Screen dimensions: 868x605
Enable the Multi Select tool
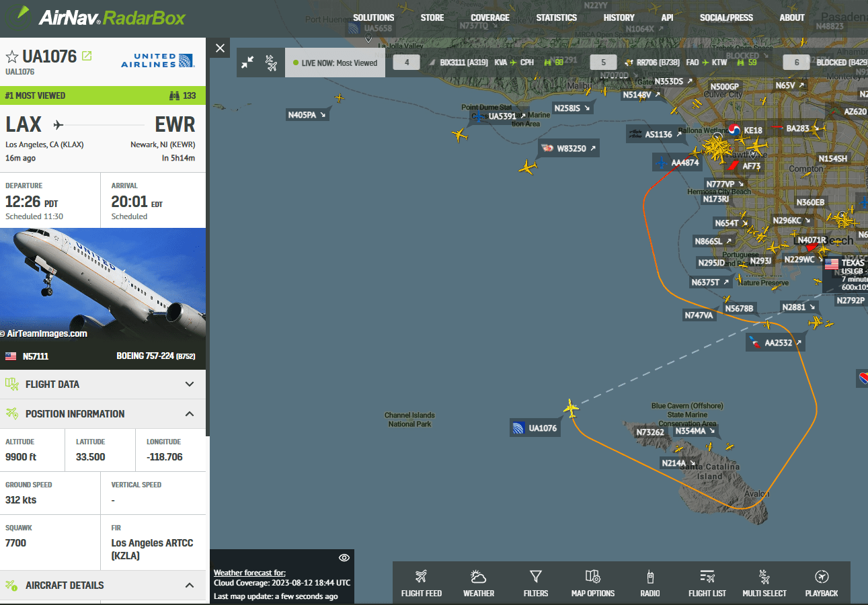(x=764, y=583)
